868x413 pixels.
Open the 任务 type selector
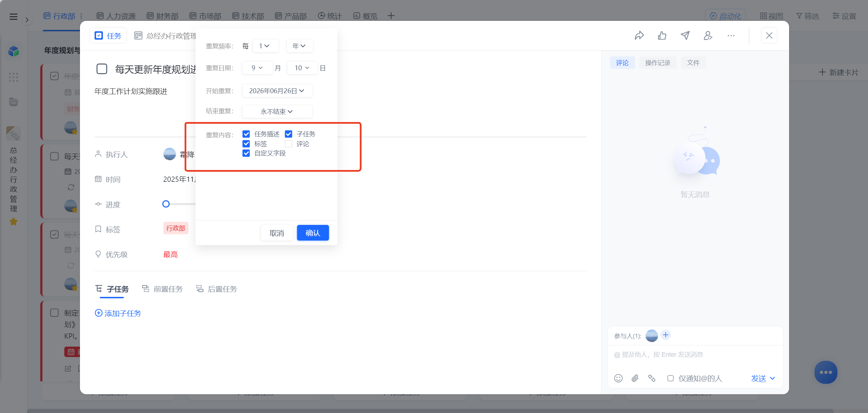pos(108,35)
